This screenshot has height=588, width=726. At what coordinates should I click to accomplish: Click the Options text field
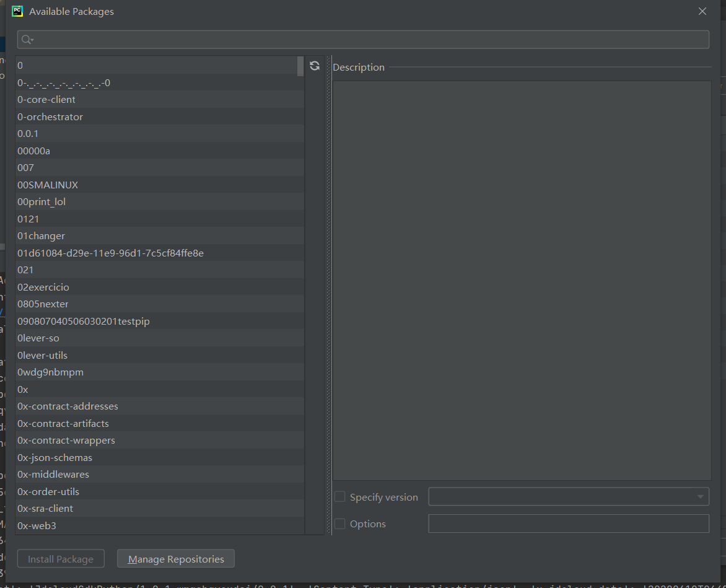coord(569,523)
